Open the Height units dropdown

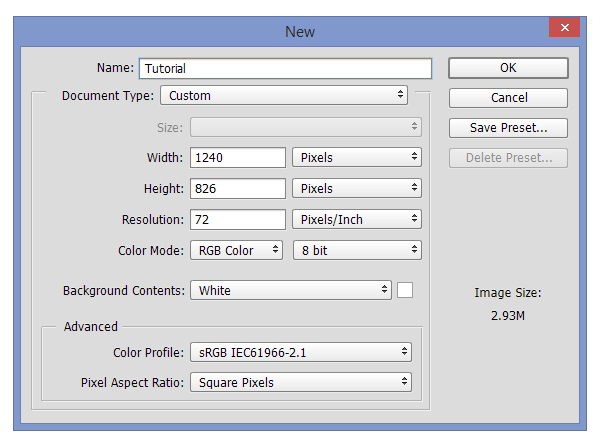(357, 188)
